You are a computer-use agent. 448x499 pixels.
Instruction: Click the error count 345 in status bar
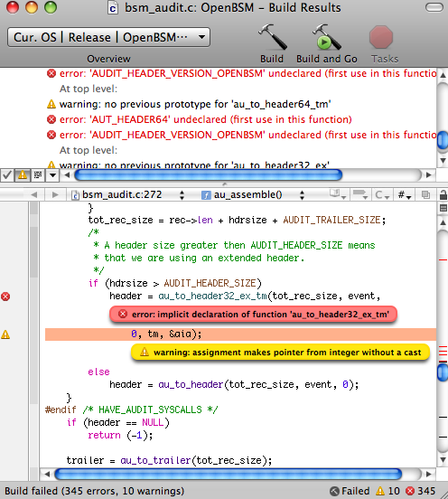click(x=420, y=491)
